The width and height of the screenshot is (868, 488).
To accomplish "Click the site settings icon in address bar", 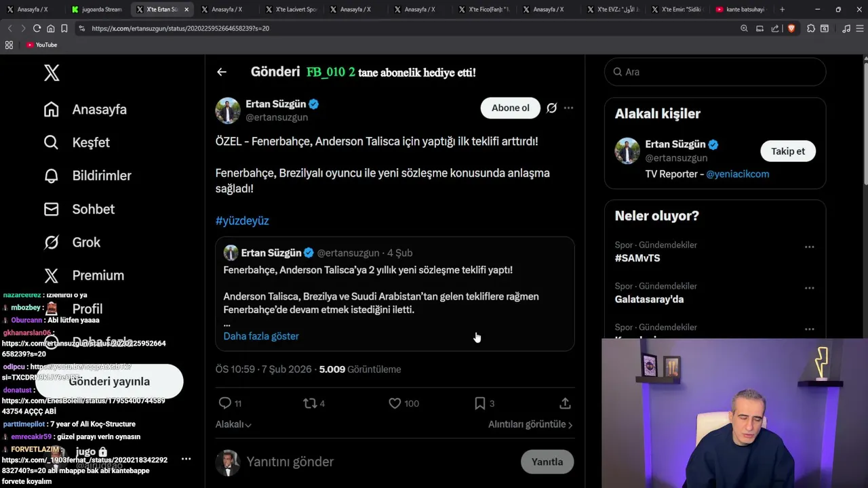I will coord(82,28).
